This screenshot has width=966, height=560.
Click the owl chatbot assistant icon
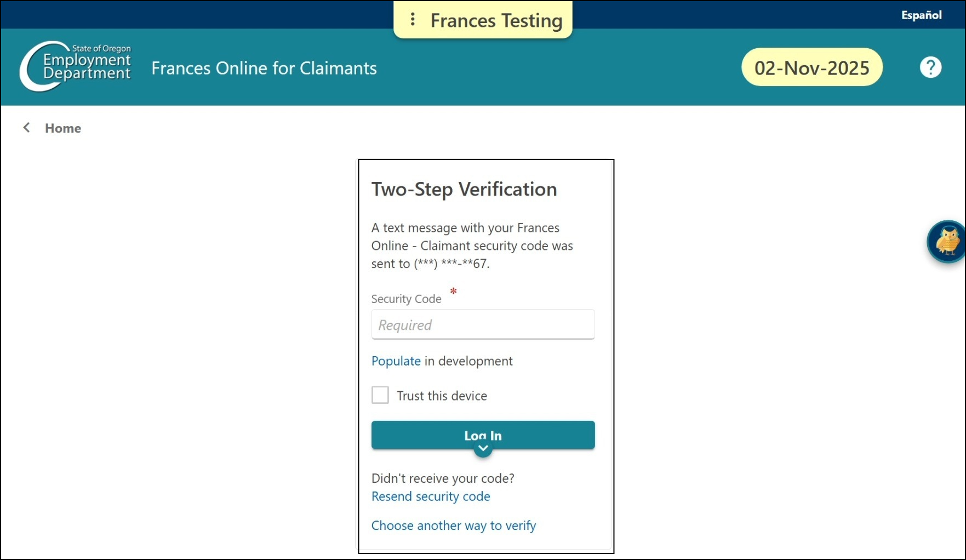tap(947, 242)
